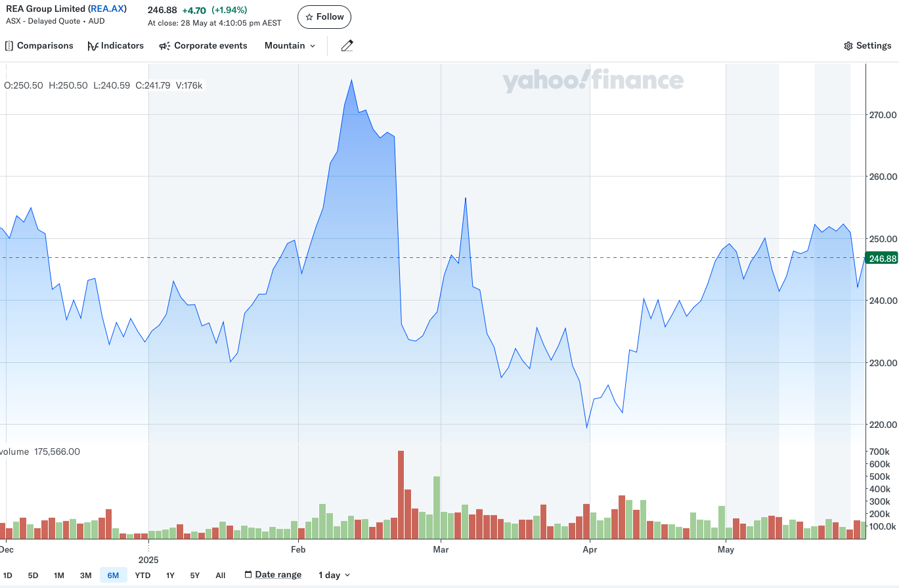The image size is (899, 588).
Task: Click the OHLC readout O:250.50
Action: (x=24, y=85)
